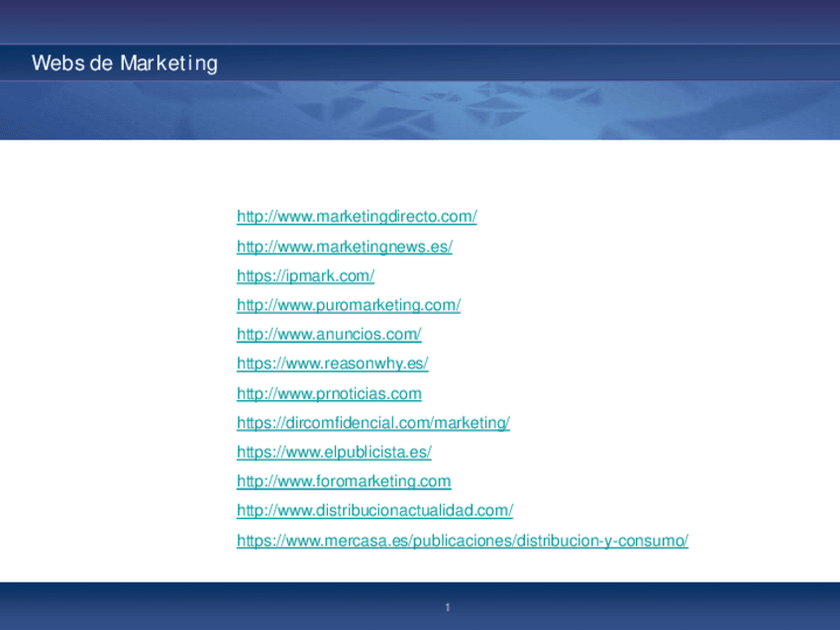Open the marketingnews.es link
This screenshot has height=630, width=840.
[x=344, y=246]
